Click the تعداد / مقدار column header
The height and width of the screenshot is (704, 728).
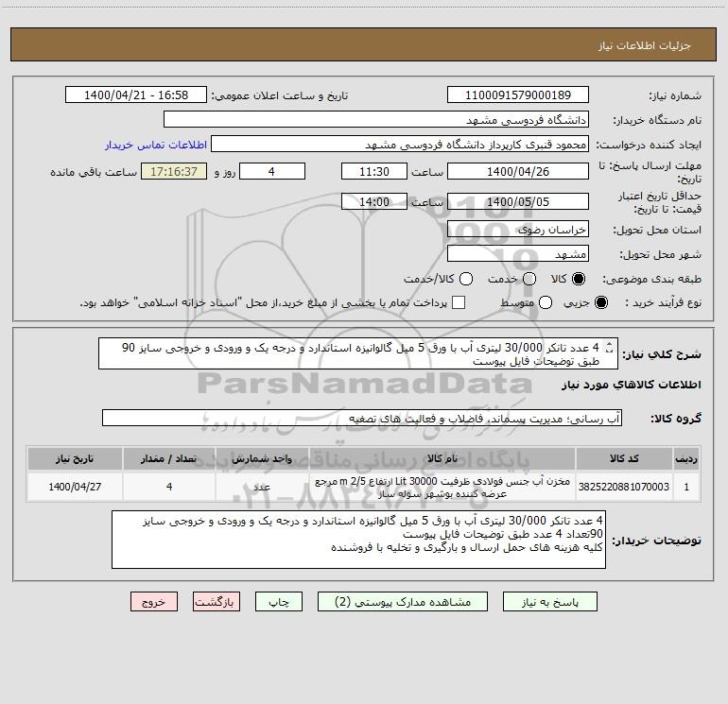(169, 458)
